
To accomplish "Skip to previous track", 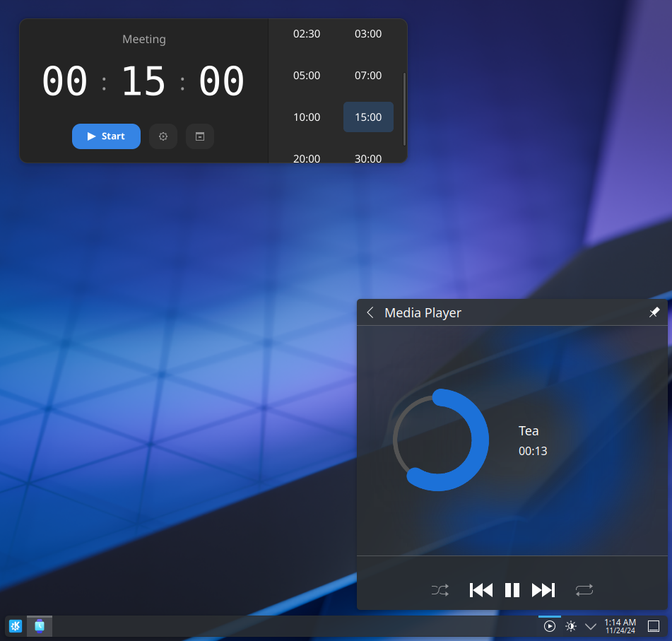I will pyautogui.click(x=481, y=590).
